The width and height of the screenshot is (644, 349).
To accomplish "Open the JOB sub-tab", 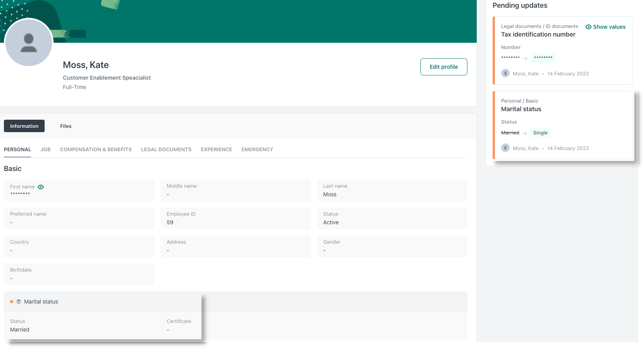I will pos(45,150).
